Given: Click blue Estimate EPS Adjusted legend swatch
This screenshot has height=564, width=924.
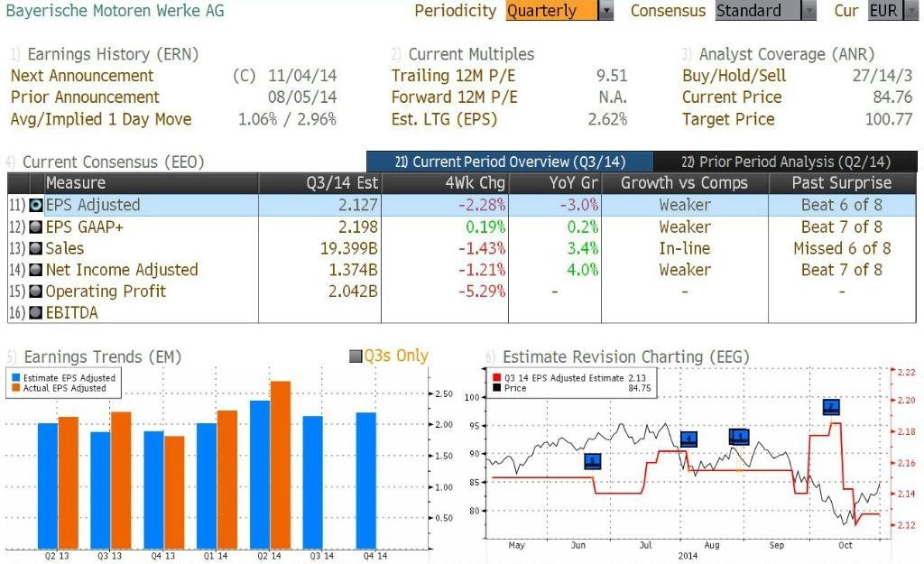Looking at the screenshot, I should click(x=16, y=378).
